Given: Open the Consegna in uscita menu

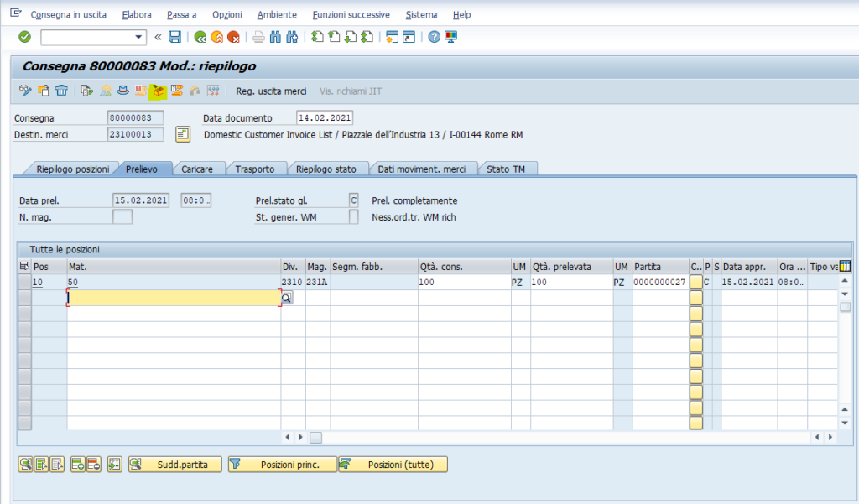Looking at the screenshot, I should tap(69, 15).
